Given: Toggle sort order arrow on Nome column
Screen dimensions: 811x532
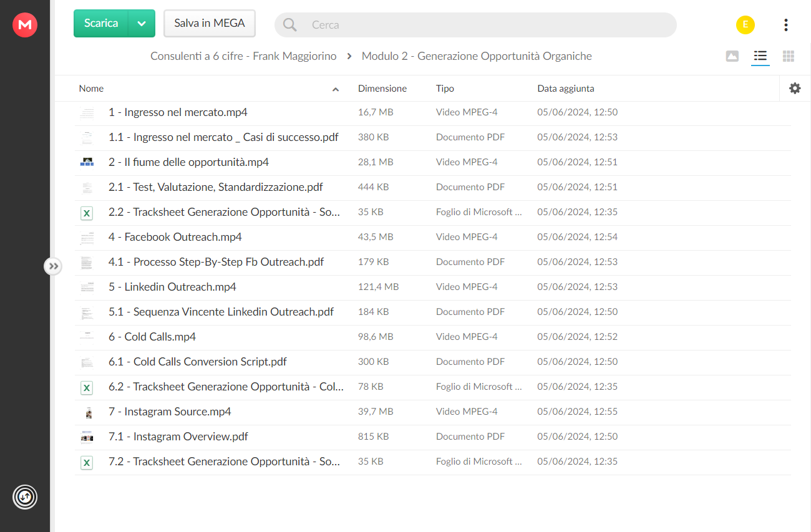Looking at the screenshot, I should 336,89.
